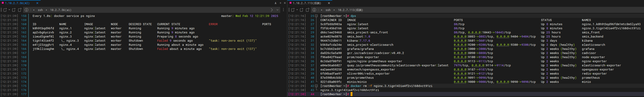Viewport: 644px width, 97px height.
Task: Click new session icon in left pane toolbar
Action: point(5,10)
